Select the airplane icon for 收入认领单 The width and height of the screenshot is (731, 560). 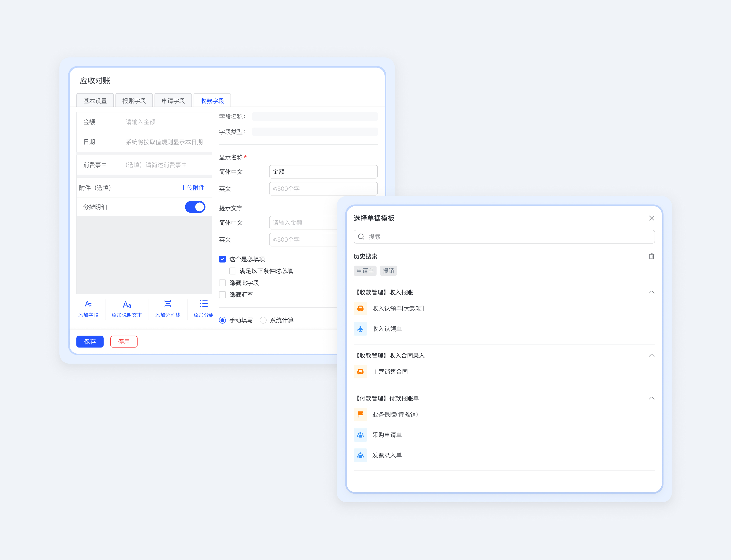(x=360, y=329)
